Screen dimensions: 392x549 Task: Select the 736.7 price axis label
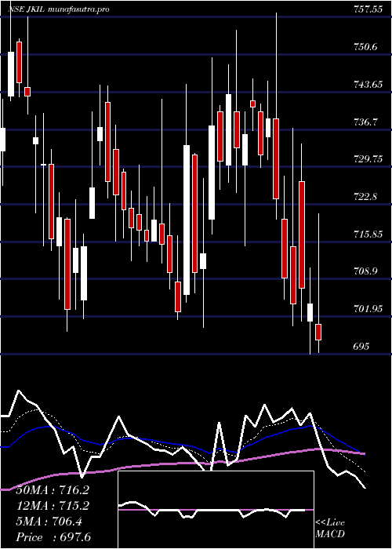365,122
